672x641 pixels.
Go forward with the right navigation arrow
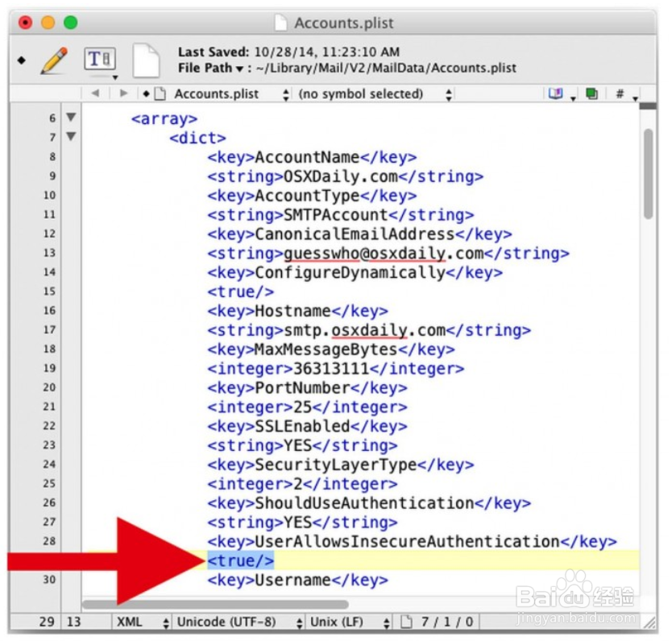pyautogui.click(x=123, y=93)
